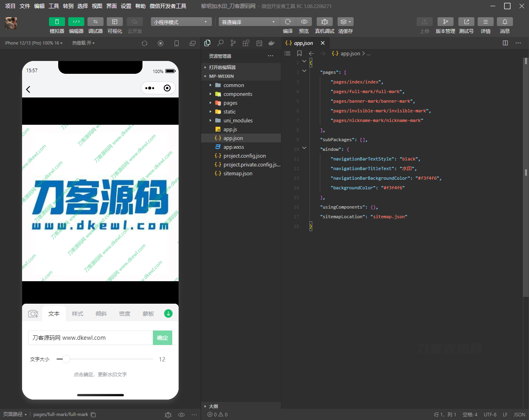Click the 清缓存 clear cache icon
This screenshot has height=420, width=529.
coord(344,22)
